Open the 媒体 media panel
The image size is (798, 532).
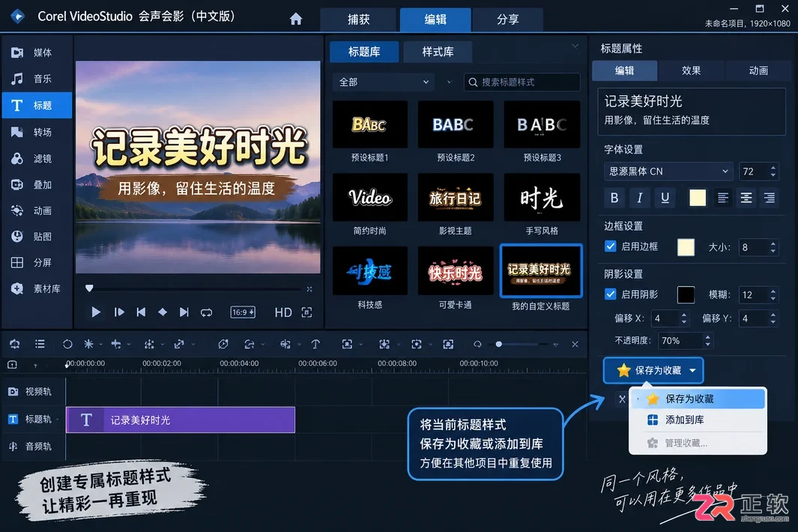pos(37,52)
